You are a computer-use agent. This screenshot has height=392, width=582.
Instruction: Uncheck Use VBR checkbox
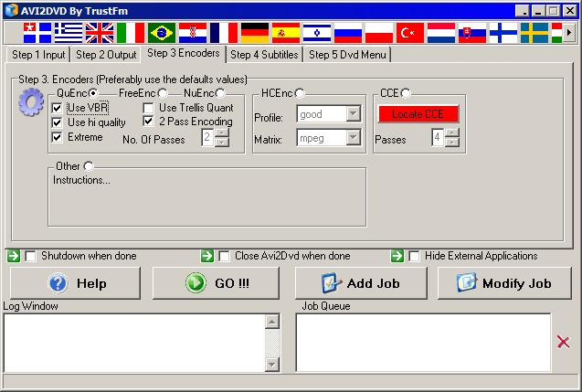(57, 108)
